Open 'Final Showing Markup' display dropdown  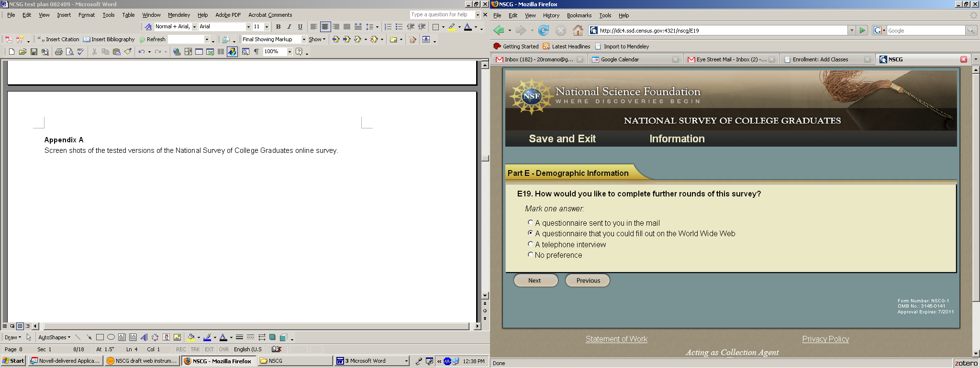pos(304,39)
